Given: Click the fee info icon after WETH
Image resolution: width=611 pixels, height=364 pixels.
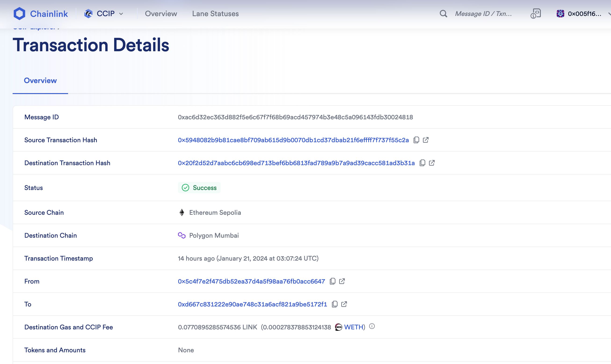Looking at the screenshot, I should pyautogui.click(x=372, y=326).
